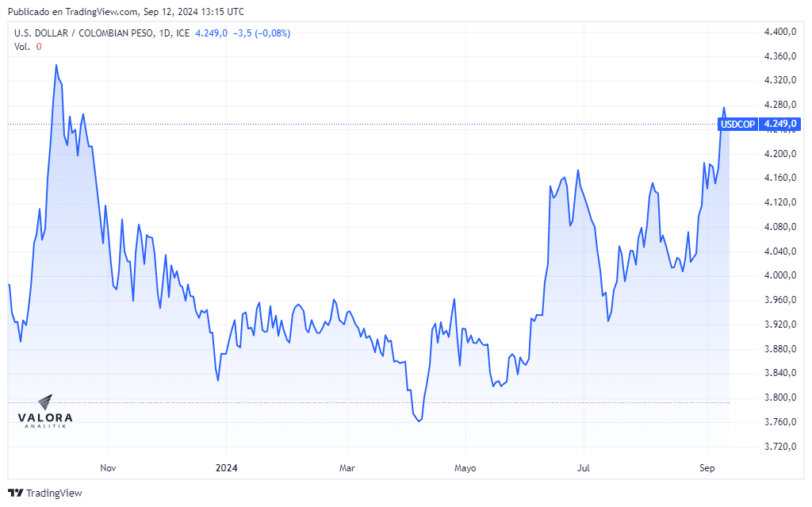
Task: Click the 4.120,0 price axis label
Action: click(x=780, y=202)
